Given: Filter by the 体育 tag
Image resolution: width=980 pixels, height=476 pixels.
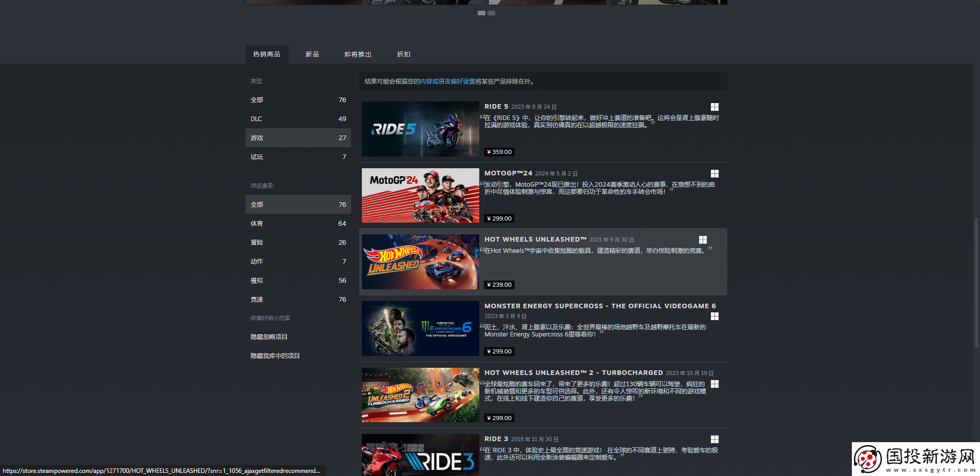Looking at the screenshot, I should (x=298, y=223).
